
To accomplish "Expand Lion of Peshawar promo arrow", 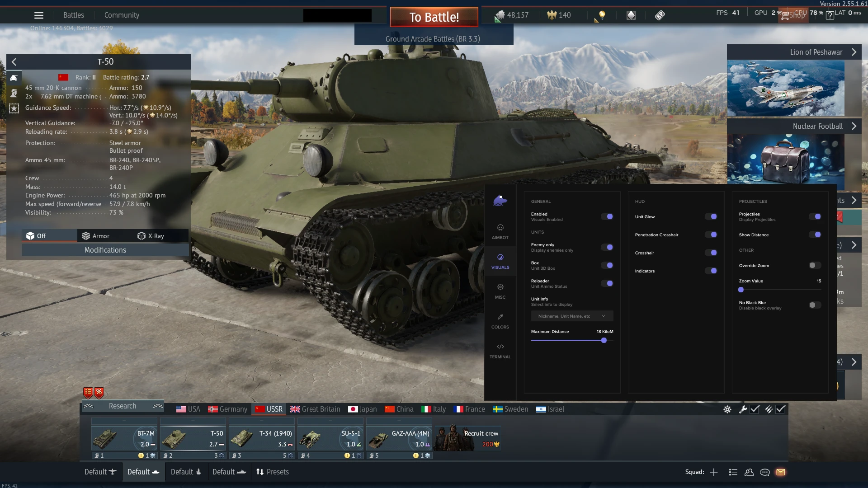I will click(854, 52).
